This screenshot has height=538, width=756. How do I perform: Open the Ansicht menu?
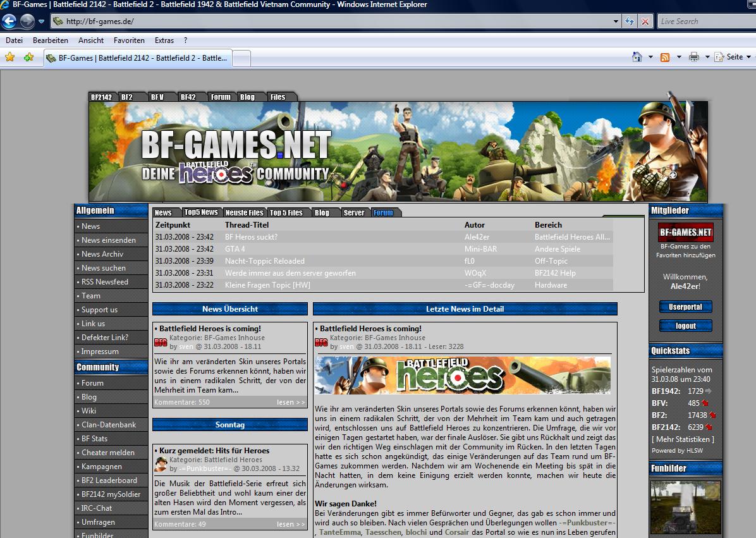[90, 40]
